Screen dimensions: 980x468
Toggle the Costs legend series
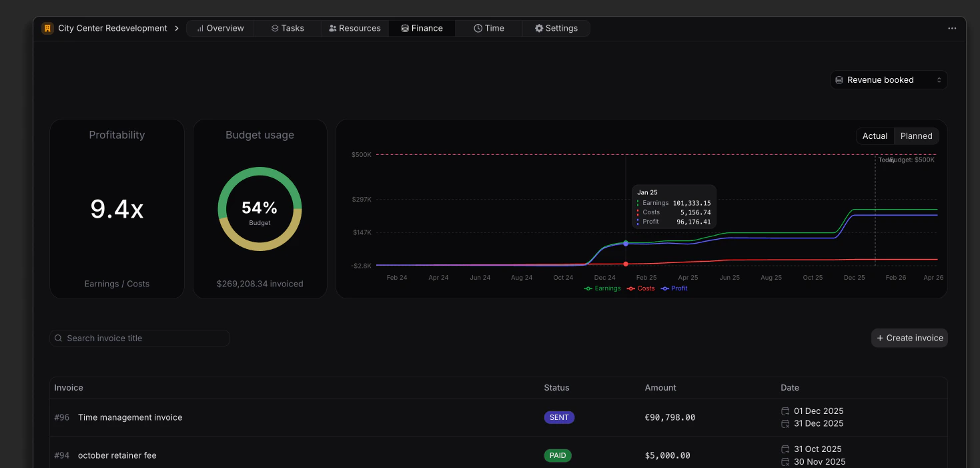(x=641, y=288)
